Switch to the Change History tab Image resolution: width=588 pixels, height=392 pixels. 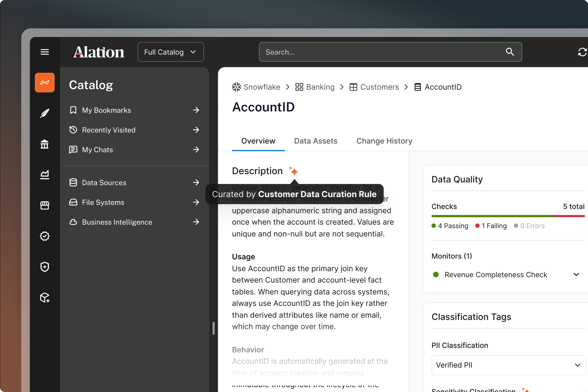(384, 141)
